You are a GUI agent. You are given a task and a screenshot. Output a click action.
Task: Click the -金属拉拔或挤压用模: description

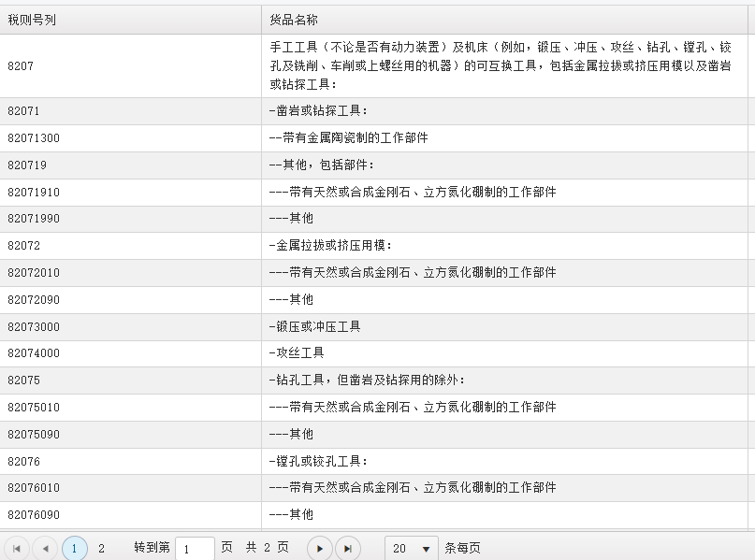[x=330, y=245]
